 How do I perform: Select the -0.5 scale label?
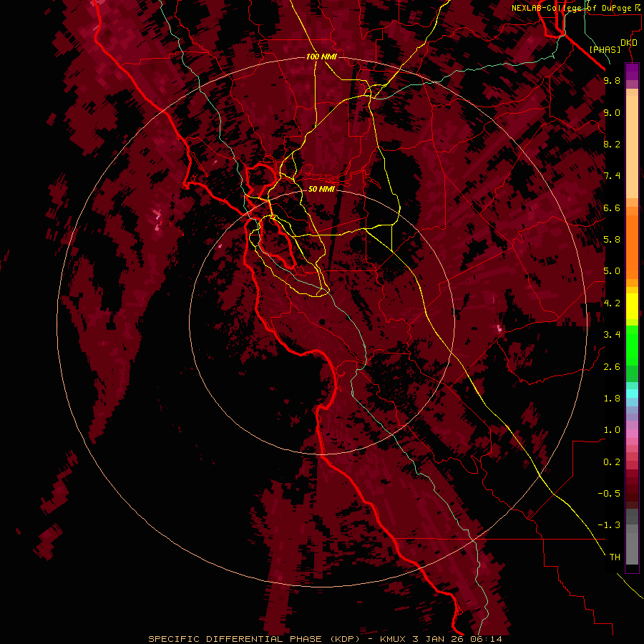(609, 494)
